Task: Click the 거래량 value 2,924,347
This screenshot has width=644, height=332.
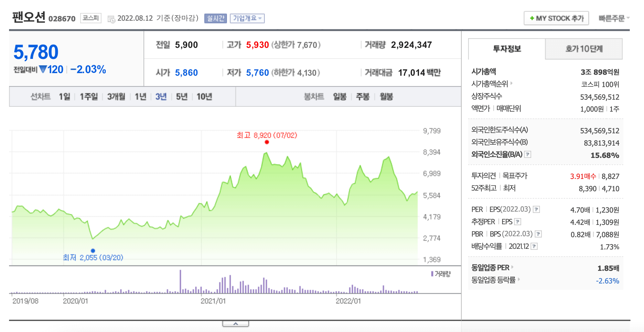Action: (x=411, y=45)
